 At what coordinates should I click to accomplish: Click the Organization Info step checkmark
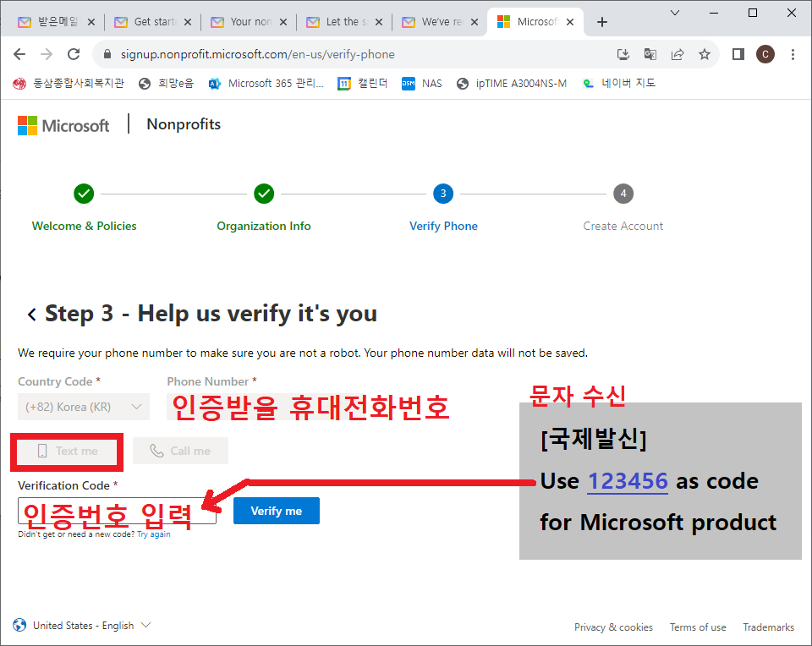click(264, 194)
